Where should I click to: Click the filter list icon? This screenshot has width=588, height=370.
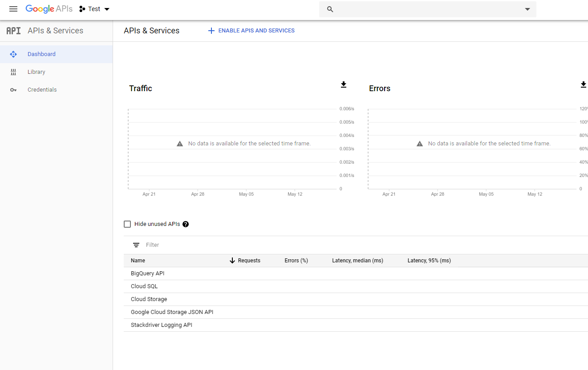click(x=136, y=245)
